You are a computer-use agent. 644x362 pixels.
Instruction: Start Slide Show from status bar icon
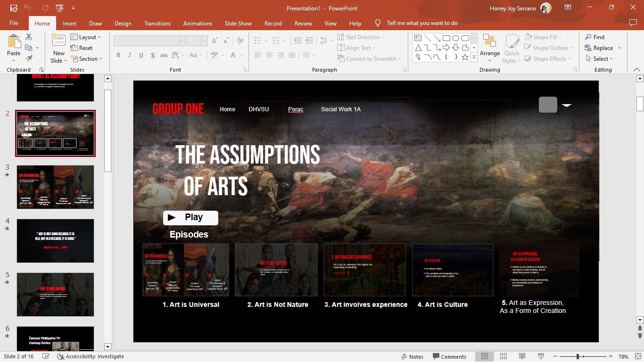coord(541,356)
